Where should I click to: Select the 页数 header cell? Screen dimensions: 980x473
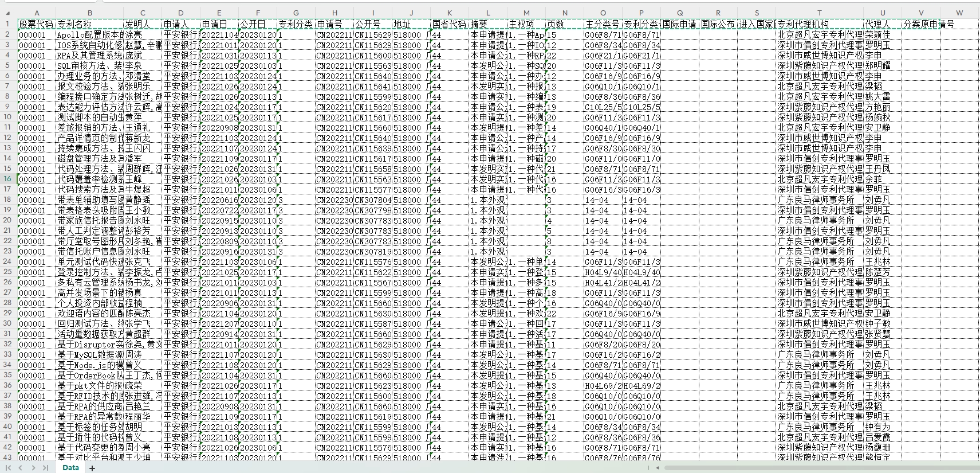(565, 24)
